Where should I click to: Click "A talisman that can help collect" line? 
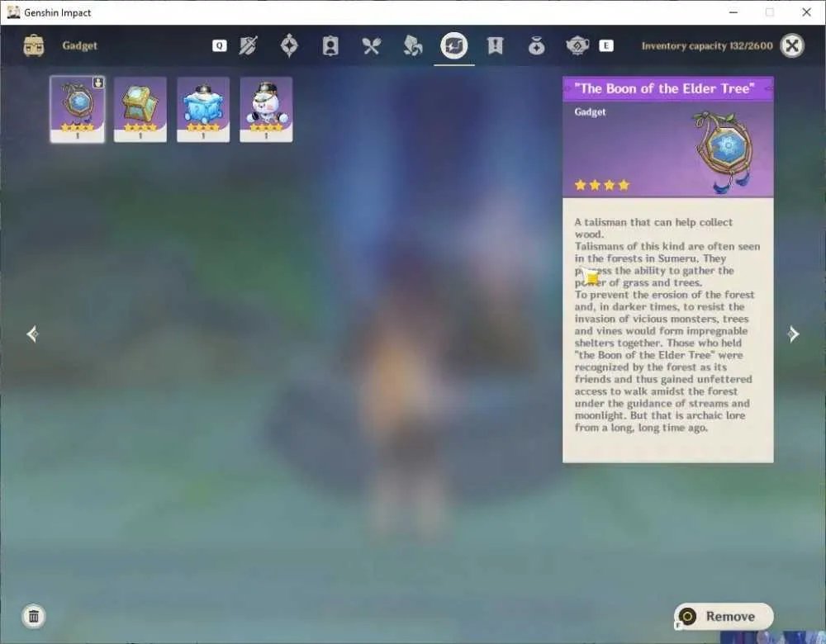(653, 222)
